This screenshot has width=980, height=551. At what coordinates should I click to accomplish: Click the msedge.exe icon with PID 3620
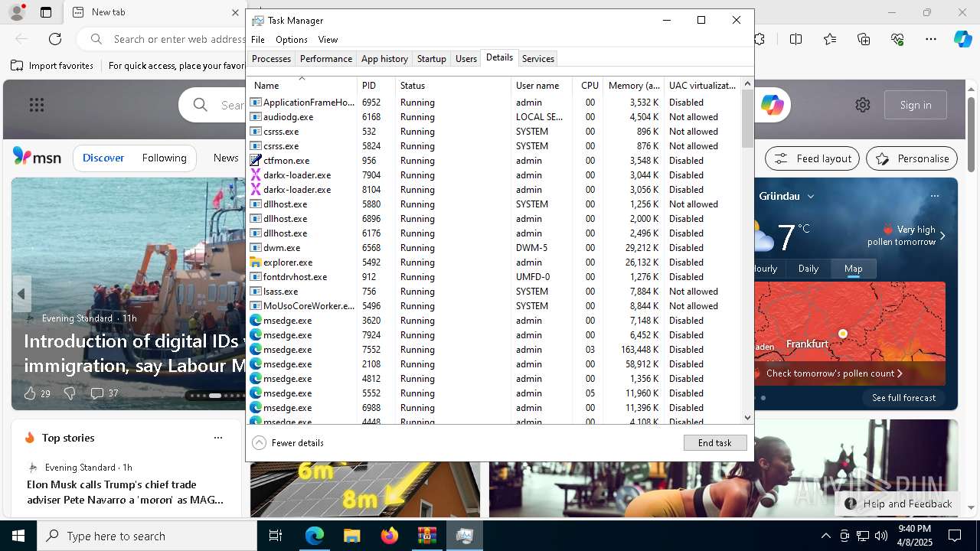(256, 321)
